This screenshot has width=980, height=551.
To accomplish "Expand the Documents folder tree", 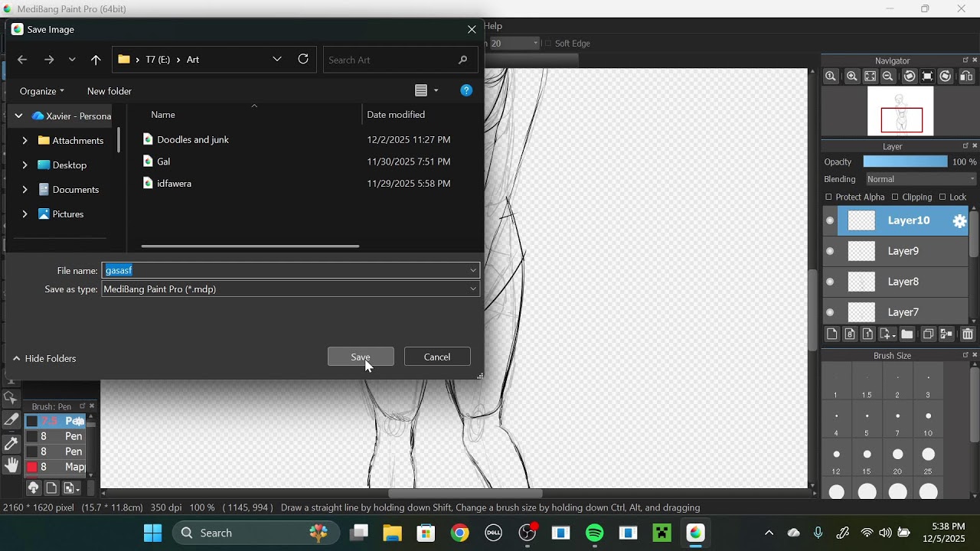I will [24, 190].
